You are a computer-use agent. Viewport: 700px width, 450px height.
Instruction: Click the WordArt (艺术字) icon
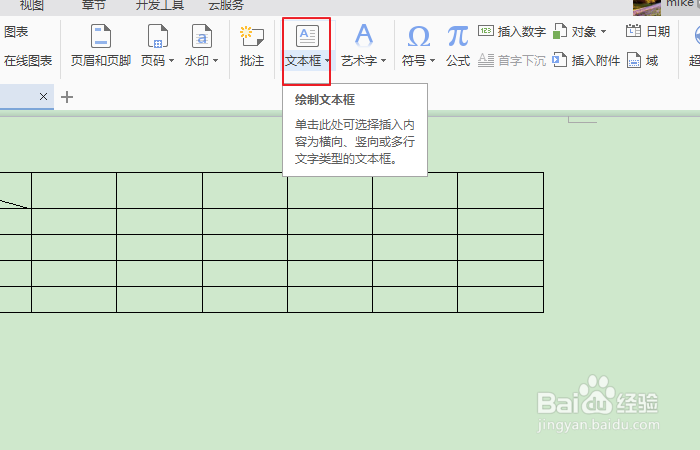[364, 36]
